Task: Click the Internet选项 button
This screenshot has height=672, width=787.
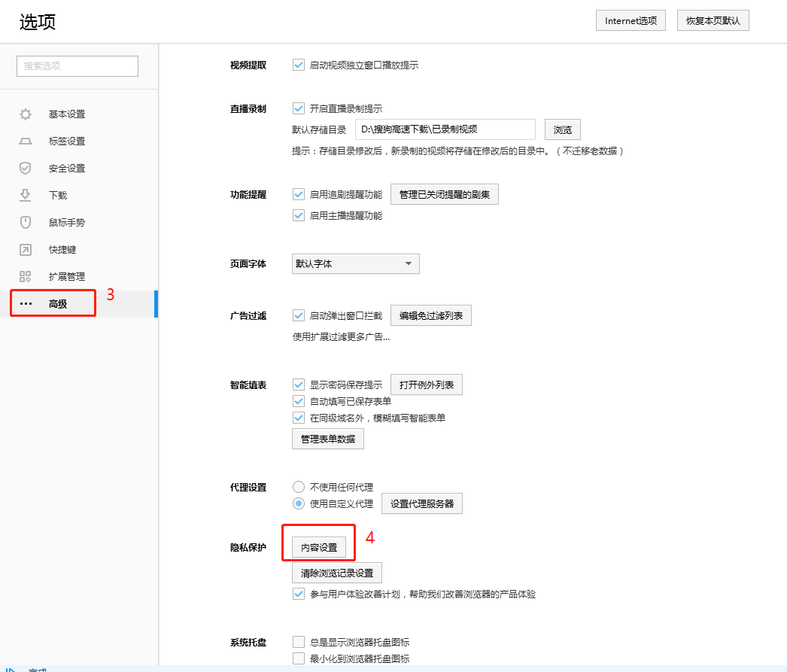Action: [x=631, y=21]
